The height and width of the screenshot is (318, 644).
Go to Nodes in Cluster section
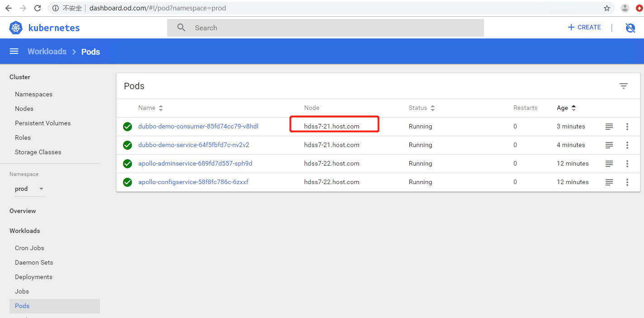point(24,109)
